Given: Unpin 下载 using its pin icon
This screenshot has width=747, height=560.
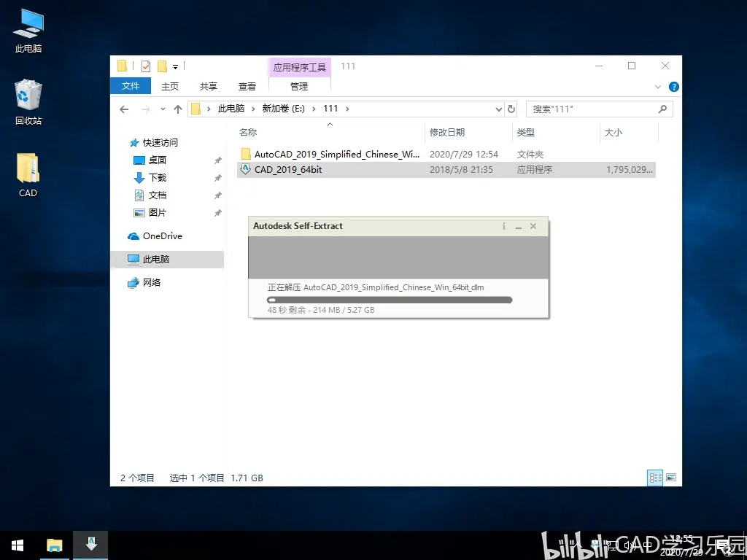Looking at the screenshot, I should 217,178.
